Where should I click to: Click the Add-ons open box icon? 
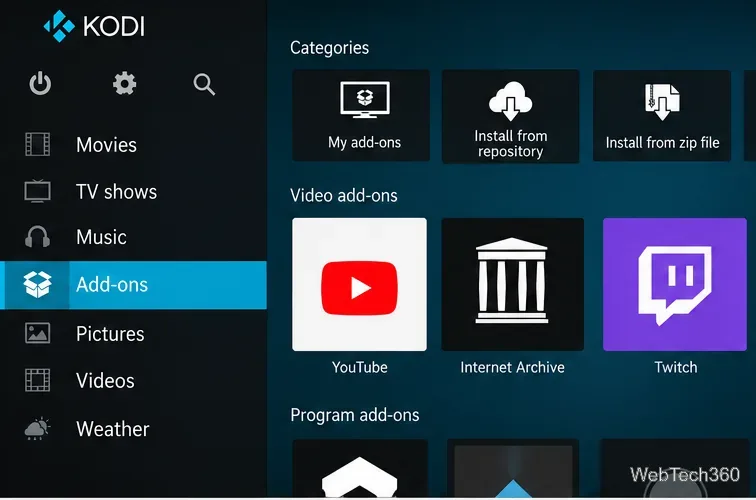click(x=38, y=284)
